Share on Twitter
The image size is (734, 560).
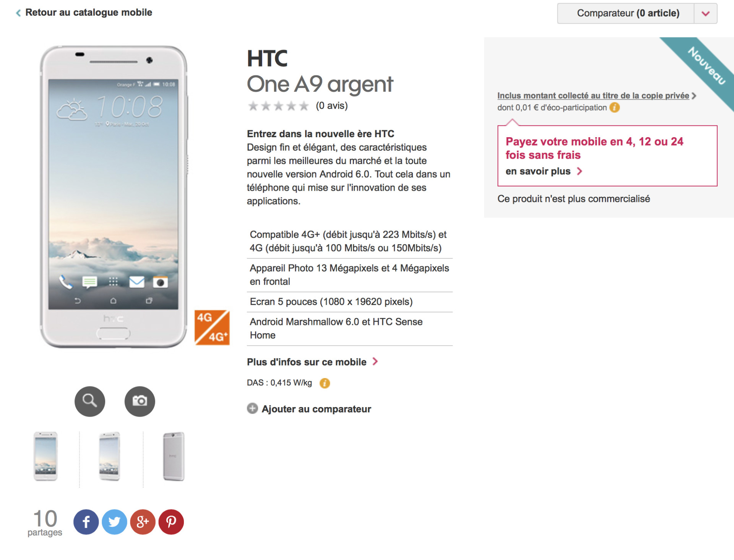point(114,522)
